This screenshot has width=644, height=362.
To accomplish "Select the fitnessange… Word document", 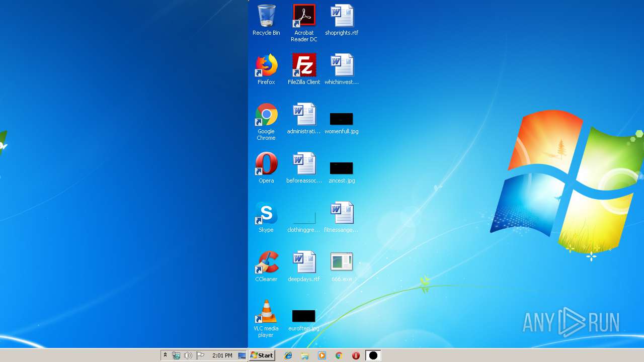I will pos(342,217).
